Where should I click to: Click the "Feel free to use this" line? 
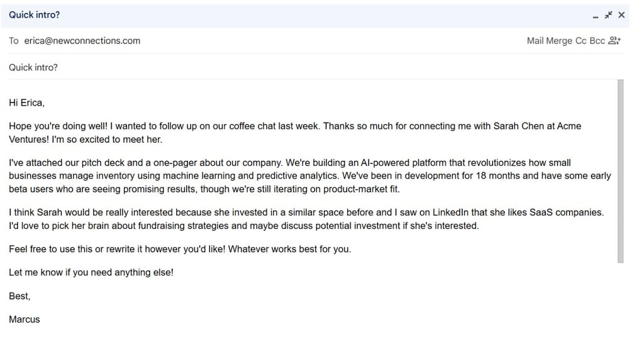pos(180,249)
